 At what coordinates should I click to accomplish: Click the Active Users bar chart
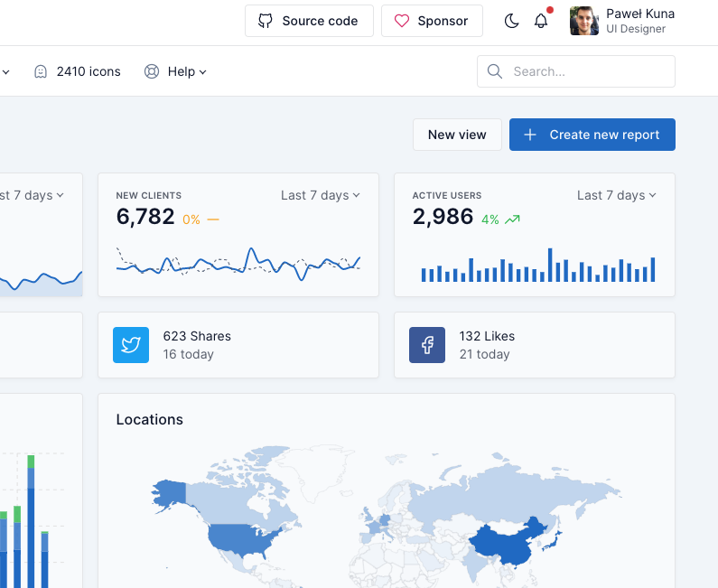(538, 266)
